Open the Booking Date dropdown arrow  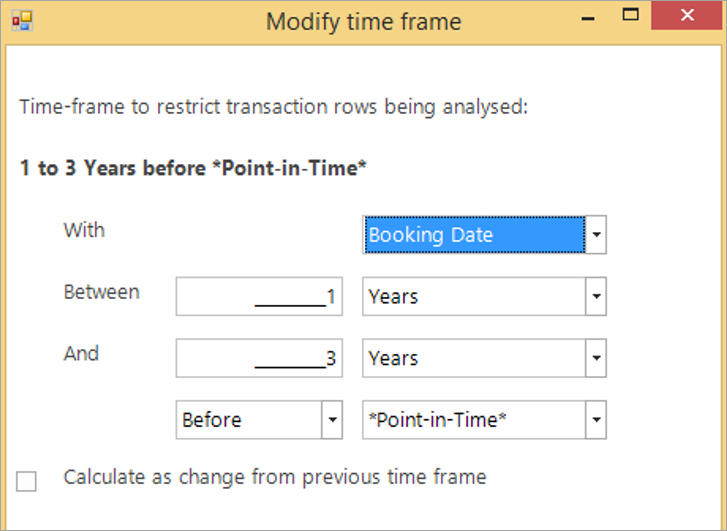click(x=596, y=235)
